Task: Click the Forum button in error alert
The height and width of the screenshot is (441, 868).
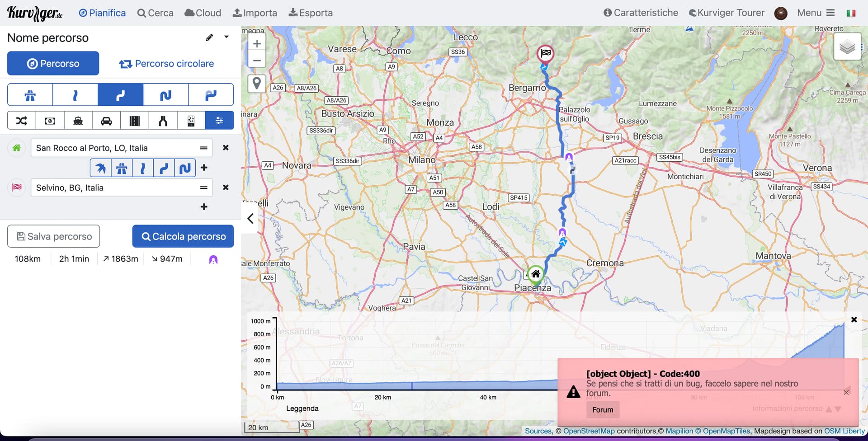Action: 603,410
